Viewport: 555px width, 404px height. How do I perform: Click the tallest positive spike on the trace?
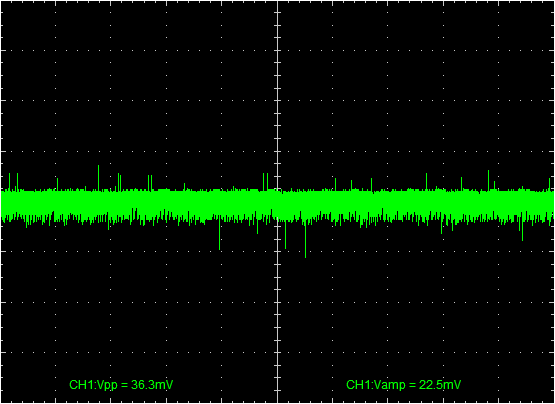pos(98,178)
